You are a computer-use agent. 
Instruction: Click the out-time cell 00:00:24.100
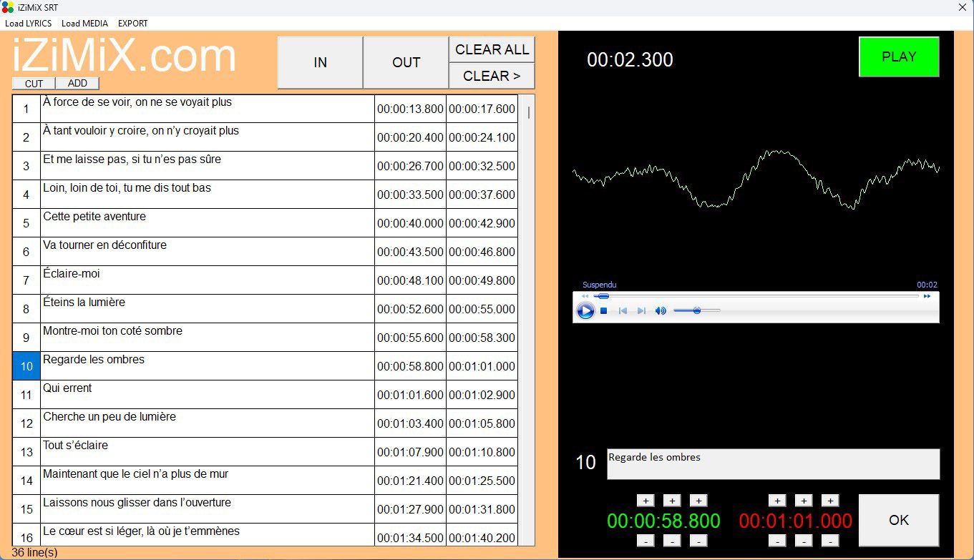pyautogui.click(x=482, y=137)
